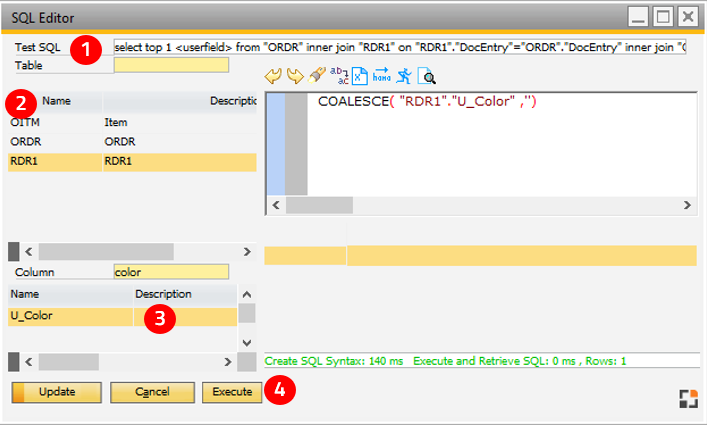Click into the Test SQL field
707x427 pixels.
[400, 47]
